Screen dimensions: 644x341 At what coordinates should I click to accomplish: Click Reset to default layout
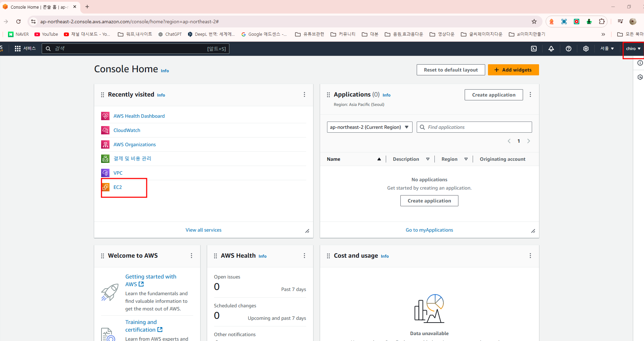tap(451, 70)
